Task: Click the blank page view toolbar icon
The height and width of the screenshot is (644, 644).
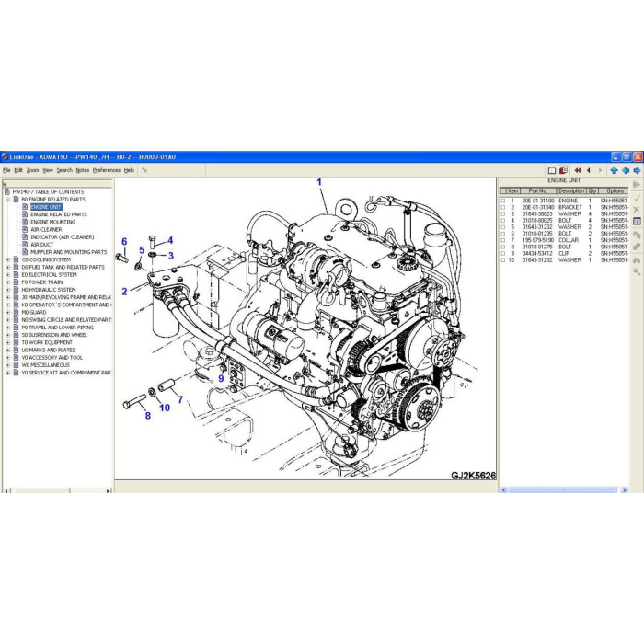Action: pos(552,170)
